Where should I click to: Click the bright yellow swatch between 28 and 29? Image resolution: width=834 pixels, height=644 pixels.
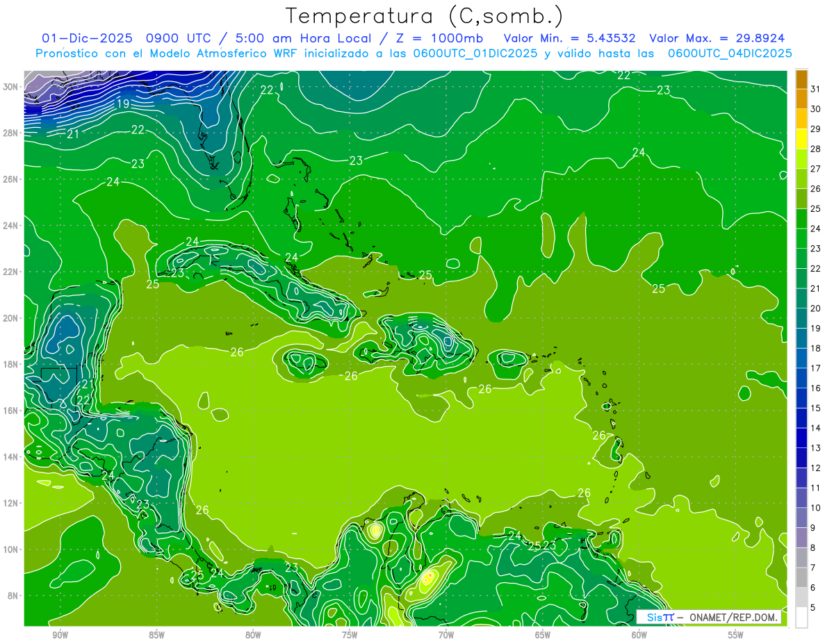[801, 139]
